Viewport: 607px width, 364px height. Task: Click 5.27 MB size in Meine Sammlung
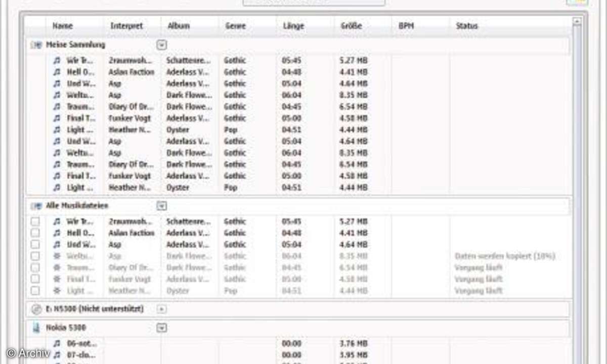(354, 61)
